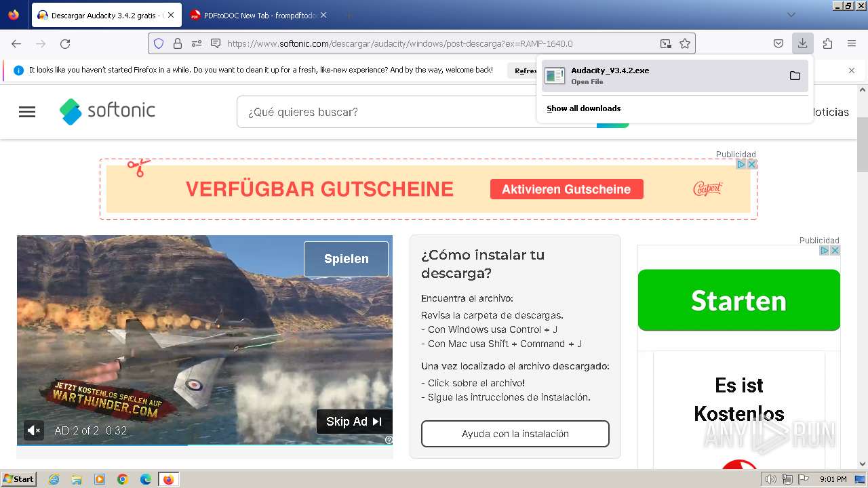
Task: Bookmark this page with the star
Action: (685, 43)
